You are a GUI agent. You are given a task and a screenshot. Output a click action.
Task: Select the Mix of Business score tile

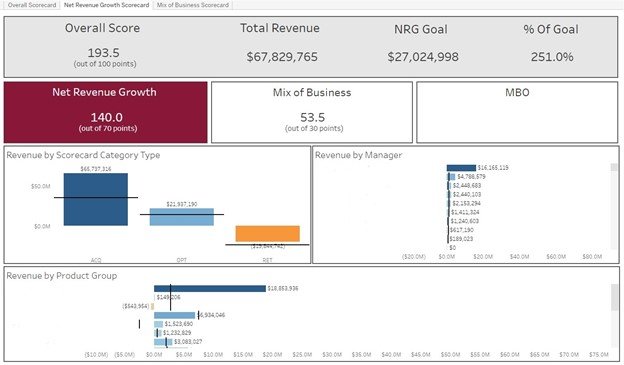click(x=312, y=112)
